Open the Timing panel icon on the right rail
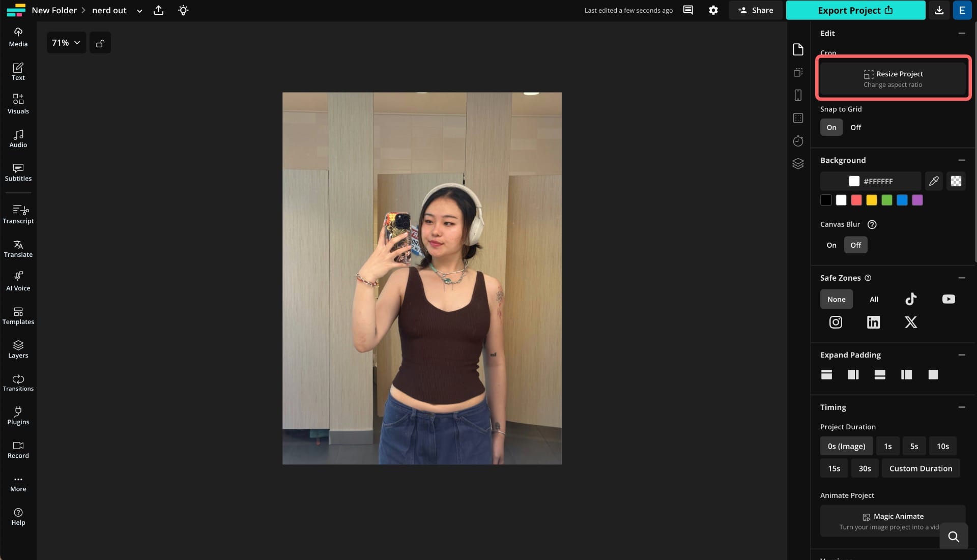Viewport: 977px width, 560px height. click(798, 141)
